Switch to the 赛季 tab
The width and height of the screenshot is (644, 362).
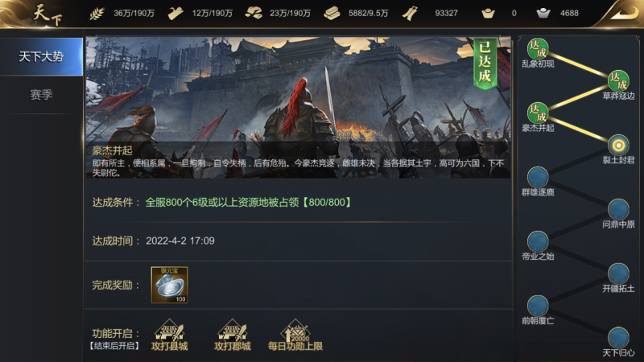point(41,95)
